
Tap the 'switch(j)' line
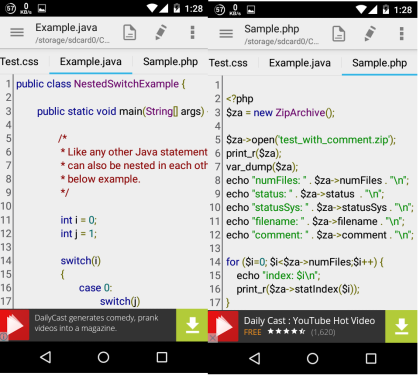tap(120, 301)
